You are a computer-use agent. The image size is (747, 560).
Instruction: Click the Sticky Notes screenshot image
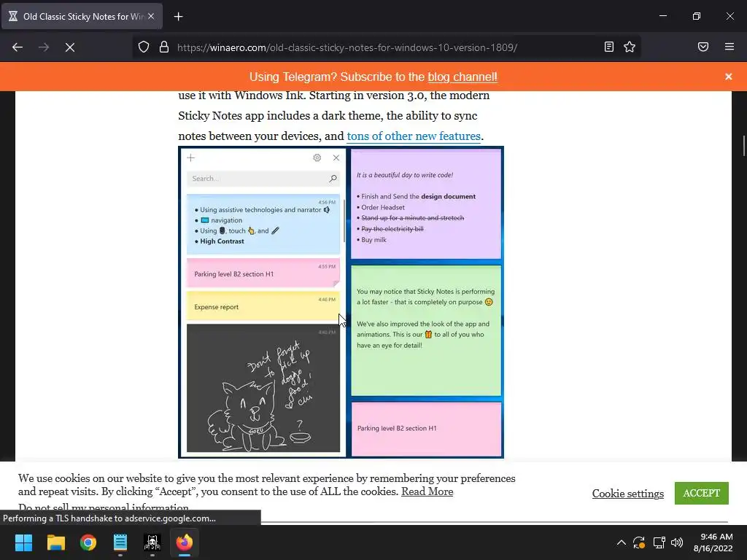click(341, 303)
